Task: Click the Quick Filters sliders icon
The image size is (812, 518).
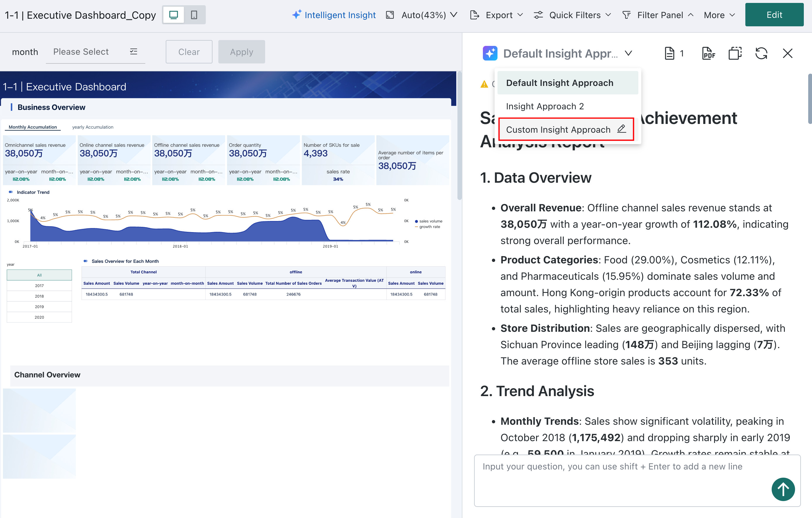Action: tap(538, 15)
